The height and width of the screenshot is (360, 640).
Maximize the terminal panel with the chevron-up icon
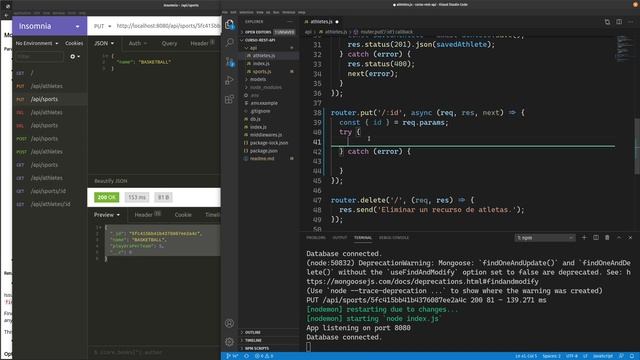click(619, 238)
